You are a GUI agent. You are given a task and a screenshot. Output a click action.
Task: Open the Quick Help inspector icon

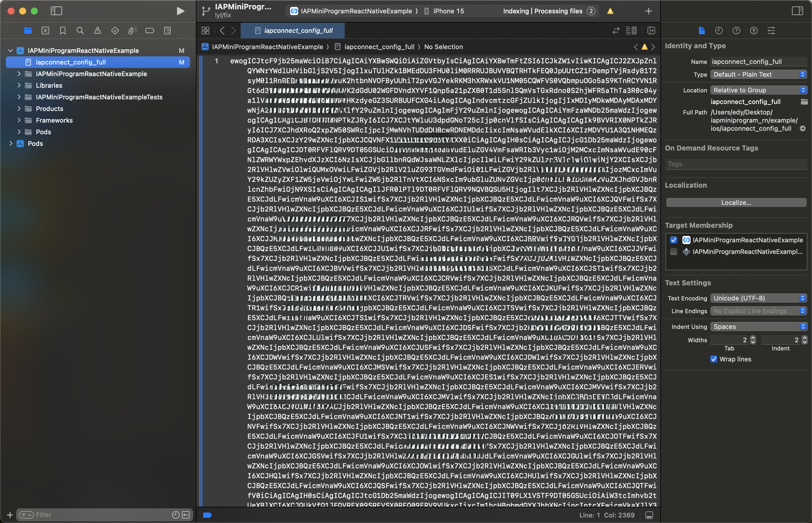pos(736,31)
